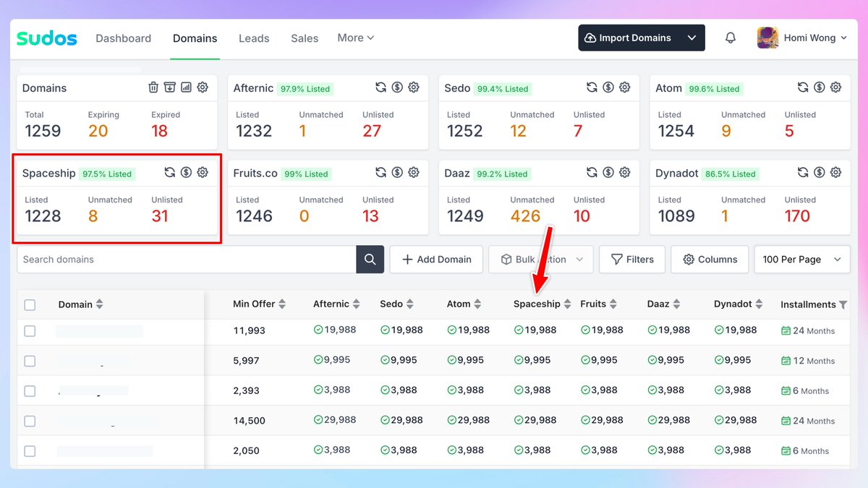Click the 24 Months installment in first row
Image resolution: width=868 pixels, height=488 pixels.
pos(808,331)
